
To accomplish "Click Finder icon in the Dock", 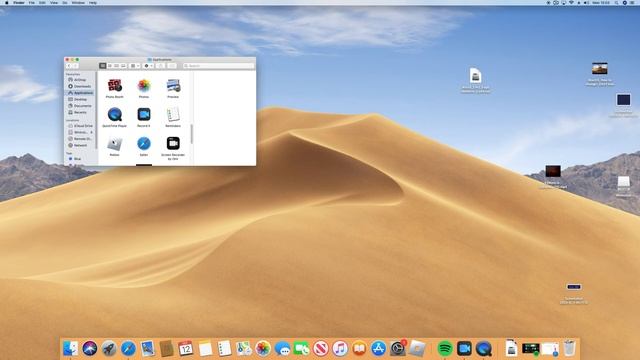I will pyautogui.click(x=70, y=349).
